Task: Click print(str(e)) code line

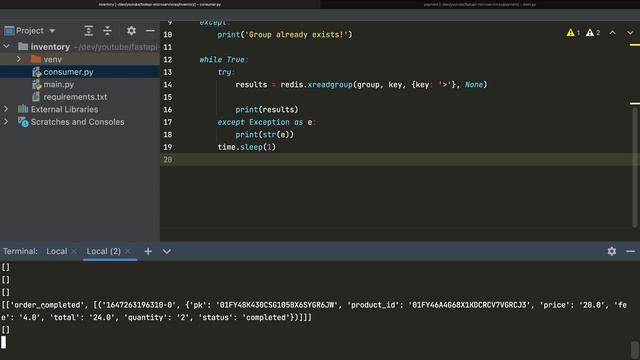Action: (x=264, y=134)
